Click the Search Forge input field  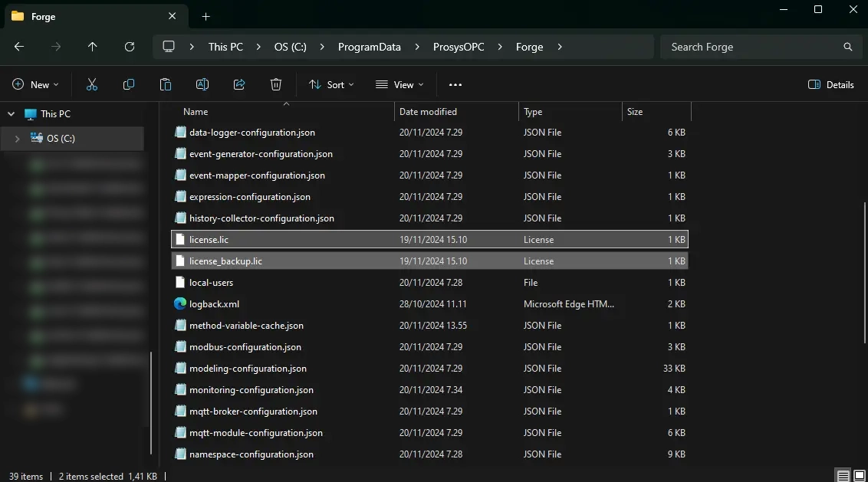click(x=761, y=47)
